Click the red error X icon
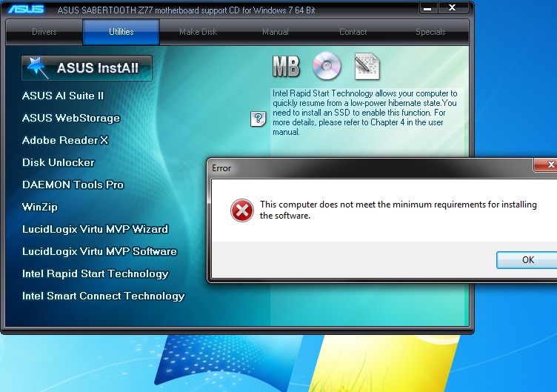 242,210
